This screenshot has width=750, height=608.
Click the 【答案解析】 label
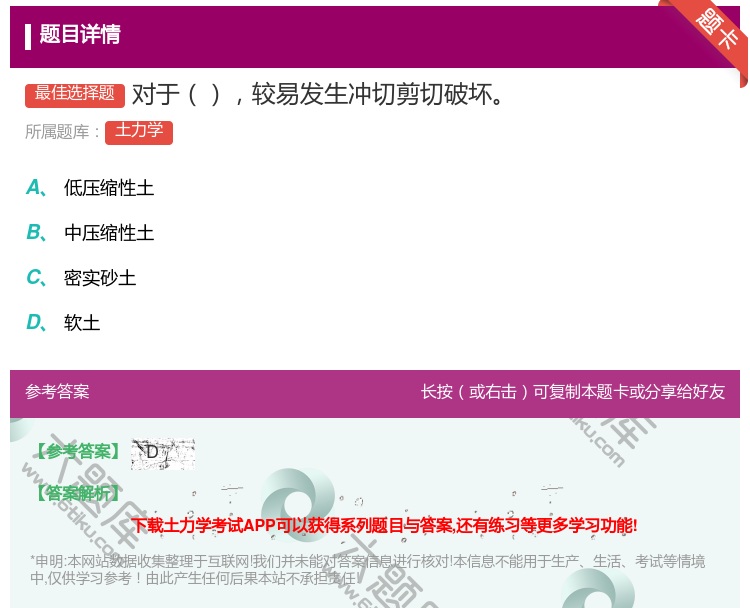pyautogui.click(x=79, y=493)
